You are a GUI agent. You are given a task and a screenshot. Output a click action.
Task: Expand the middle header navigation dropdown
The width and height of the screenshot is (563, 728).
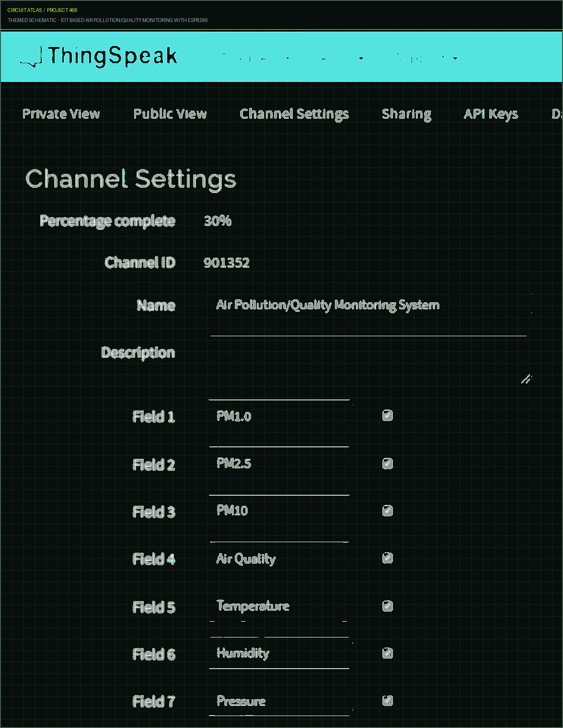(342, 58)
